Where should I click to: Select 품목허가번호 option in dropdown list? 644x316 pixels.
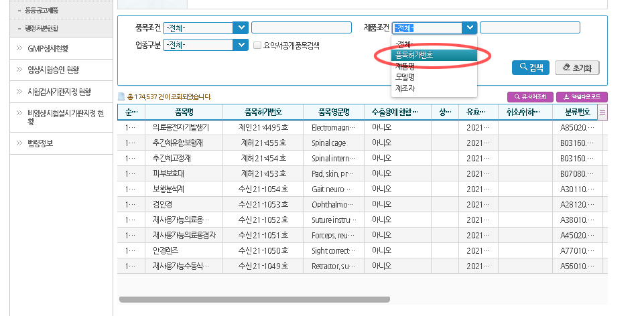[434, 55]
